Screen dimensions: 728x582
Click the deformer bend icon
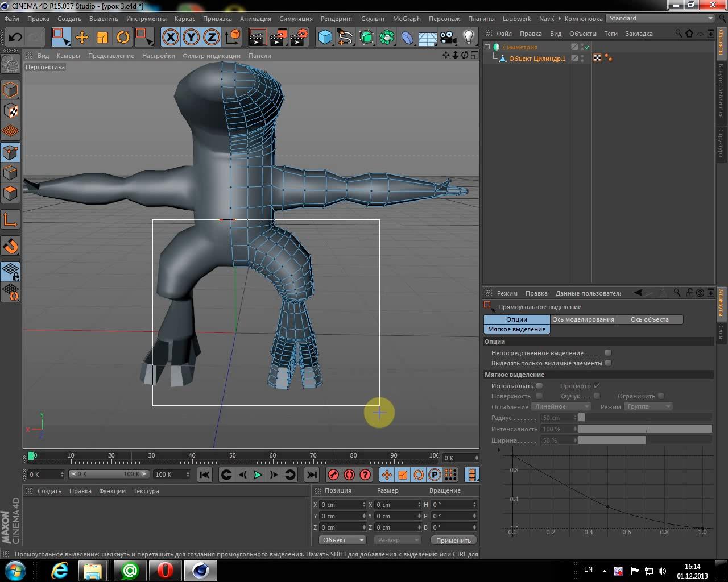(x=407, y=38)
